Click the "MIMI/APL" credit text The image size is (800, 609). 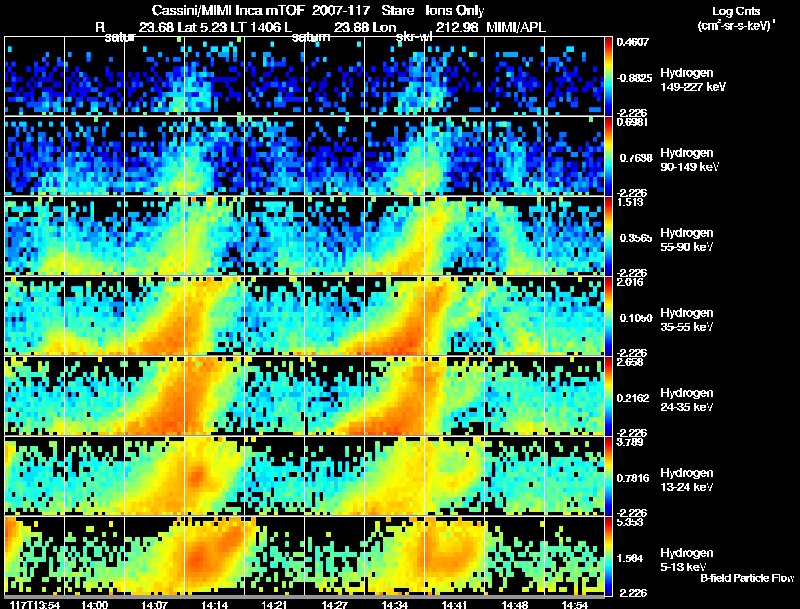pos(516,27)
